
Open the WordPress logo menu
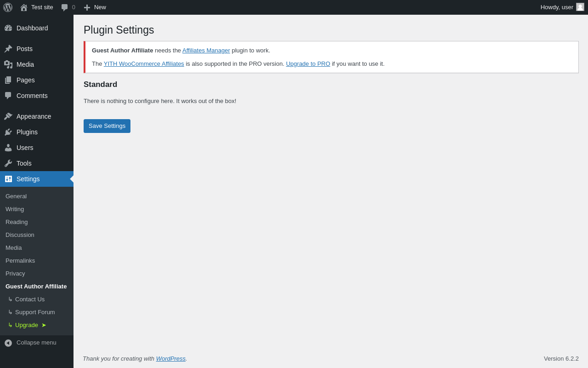(8, 7)
